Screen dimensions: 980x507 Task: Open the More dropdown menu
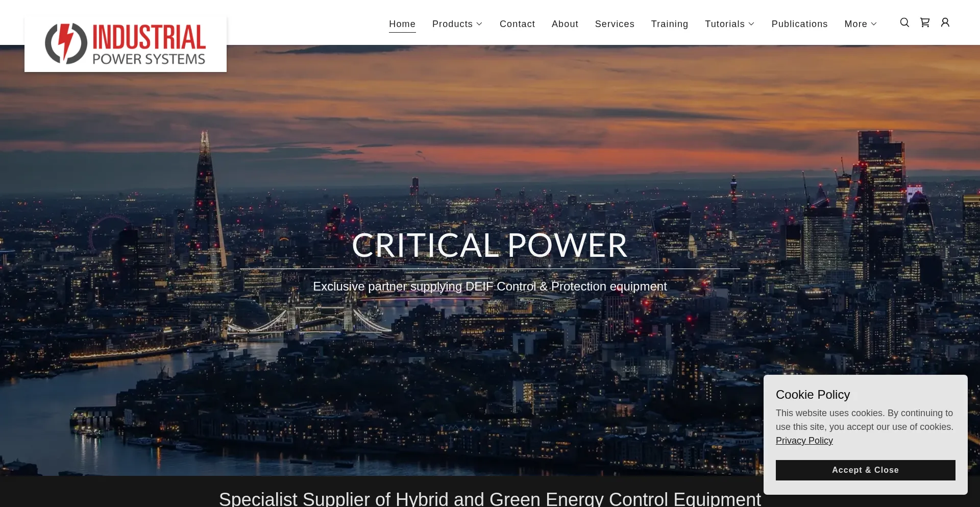pos(861,24)
